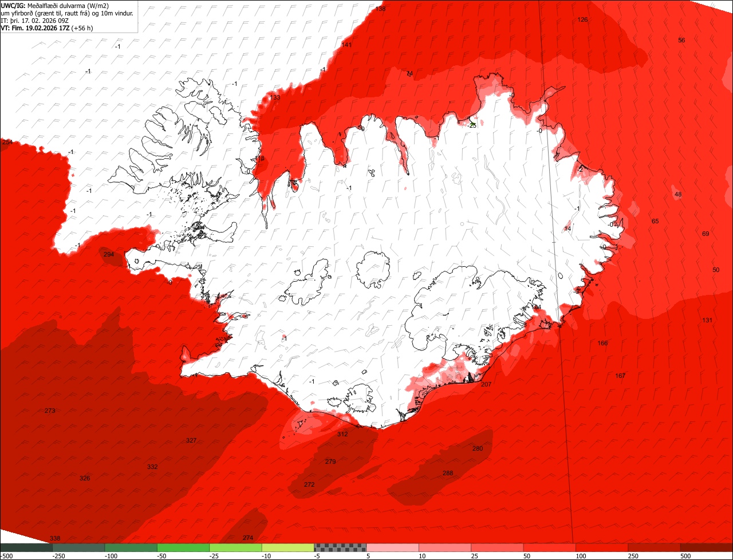Choose the legend swatch between 50 and 100

[x=550, y=547]
